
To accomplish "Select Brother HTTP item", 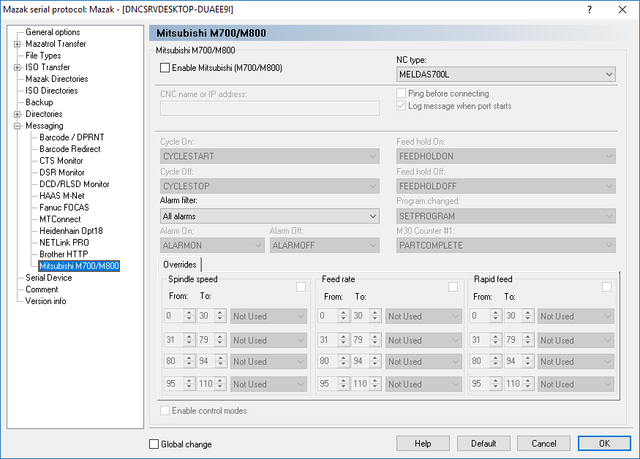I will click(x=64, y=254).
